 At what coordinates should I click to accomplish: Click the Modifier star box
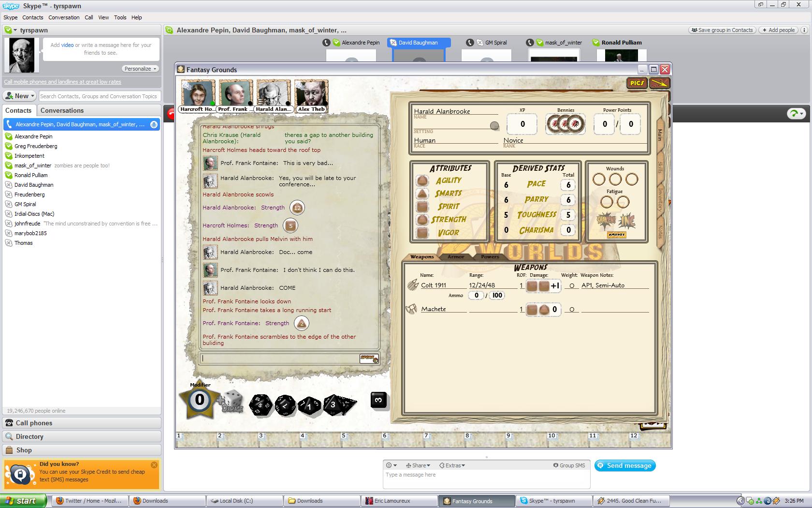200,401
